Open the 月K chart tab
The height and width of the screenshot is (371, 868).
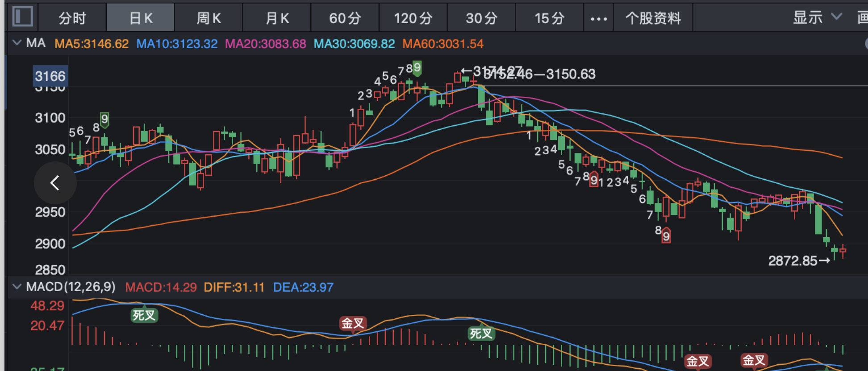(x=277, y=18)
